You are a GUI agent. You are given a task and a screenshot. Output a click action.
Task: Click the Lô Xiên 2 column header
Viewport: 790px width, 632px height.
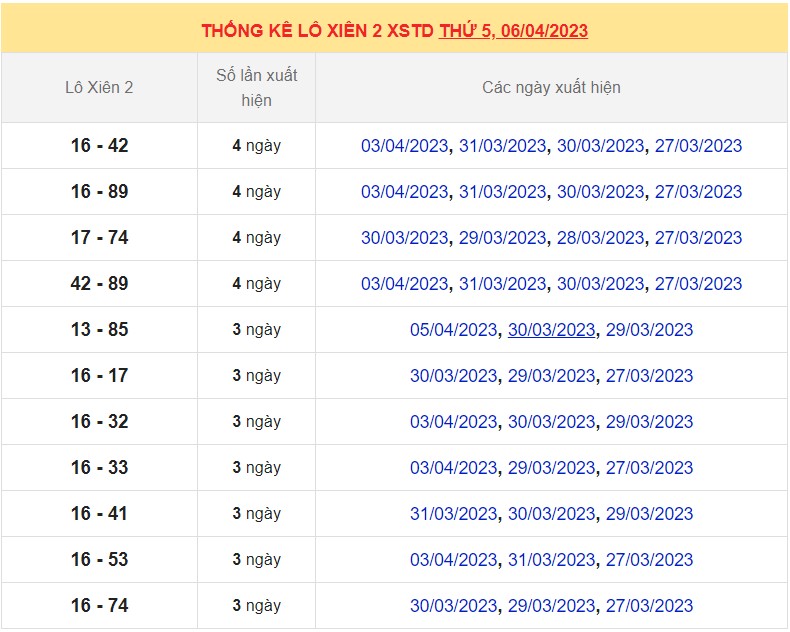coord(99,88)
